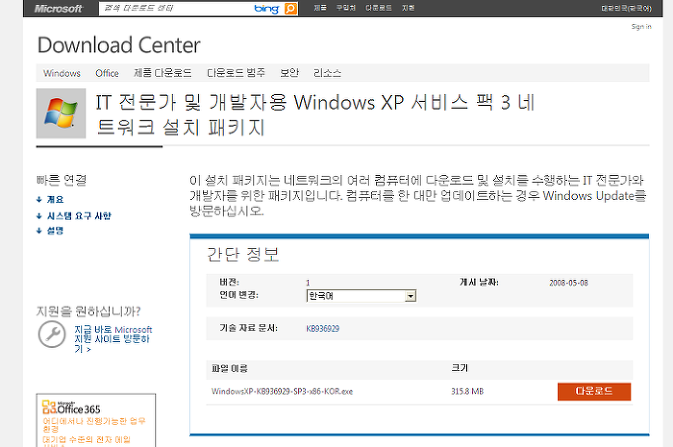Click the orange Bing search magnifier button
Viewport: 673px width, 447px height.
[291, 9]
